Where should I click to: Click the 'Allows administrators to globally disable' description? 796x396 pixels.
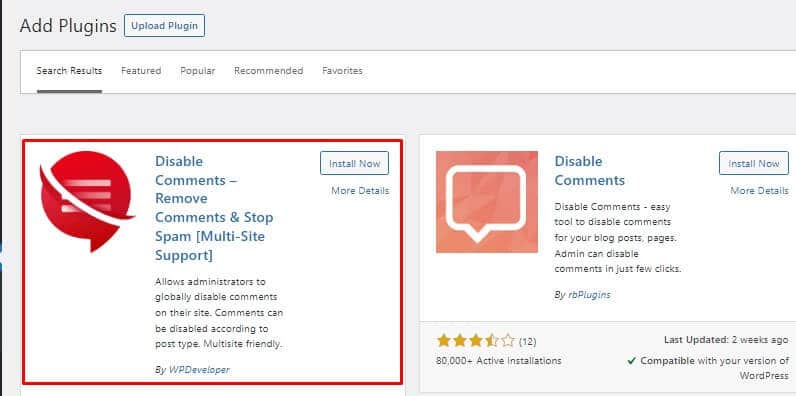pos(219,313)
